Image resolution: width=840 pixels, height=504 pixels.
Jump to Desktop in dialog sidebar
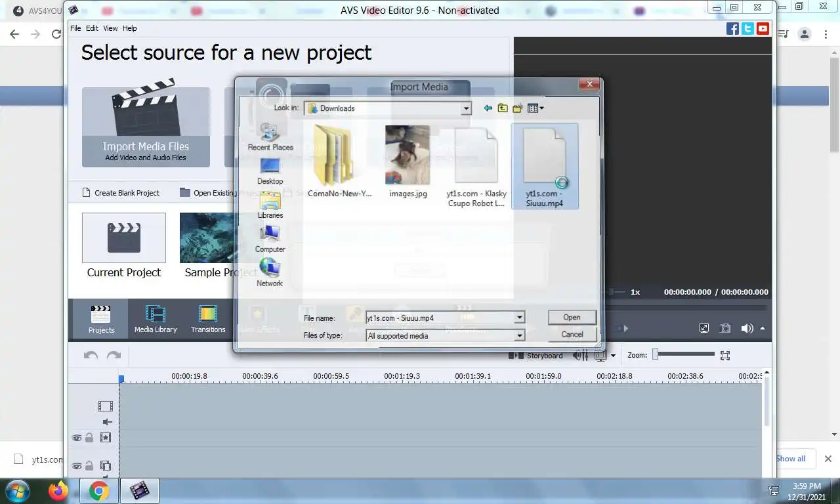coord(270,171)
